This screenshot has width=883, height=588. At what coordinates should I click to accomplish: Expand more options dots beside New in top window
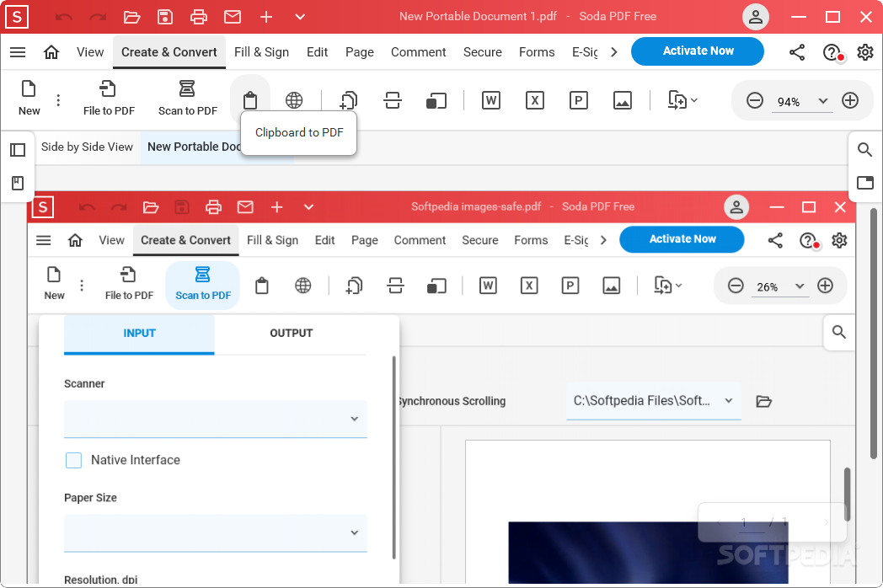(x=58, y=100)
